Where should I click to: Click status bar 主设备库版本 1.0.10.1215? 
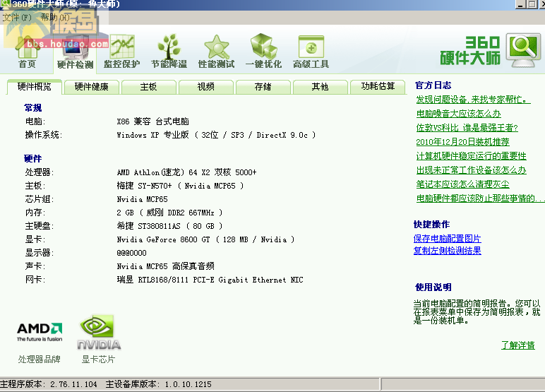pyautogui.click(x=159, y=384)
